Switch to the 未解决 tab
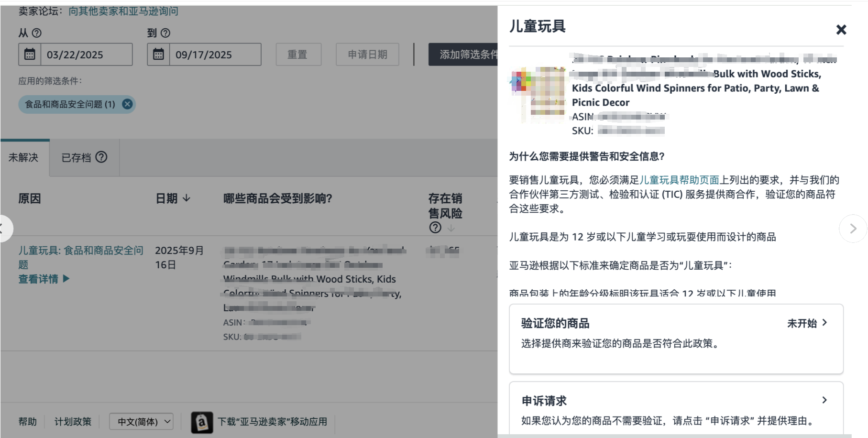This screenshot has height=438, width=868. point(23,158)
